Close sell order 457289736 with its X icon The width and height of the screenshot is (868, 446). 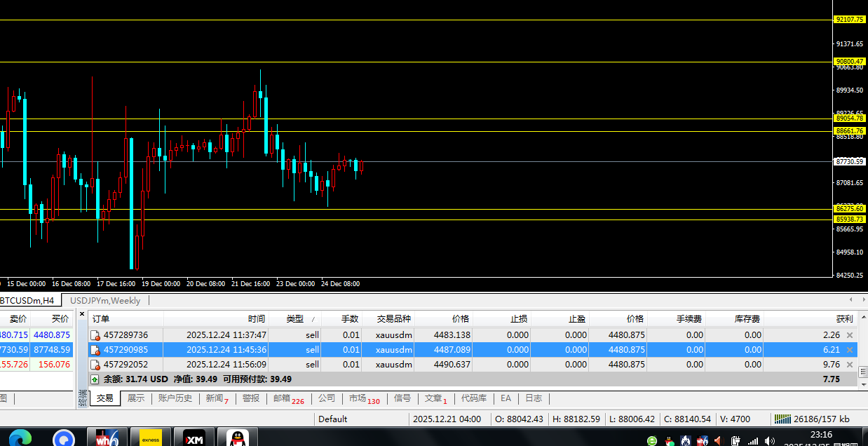(850, 335)
